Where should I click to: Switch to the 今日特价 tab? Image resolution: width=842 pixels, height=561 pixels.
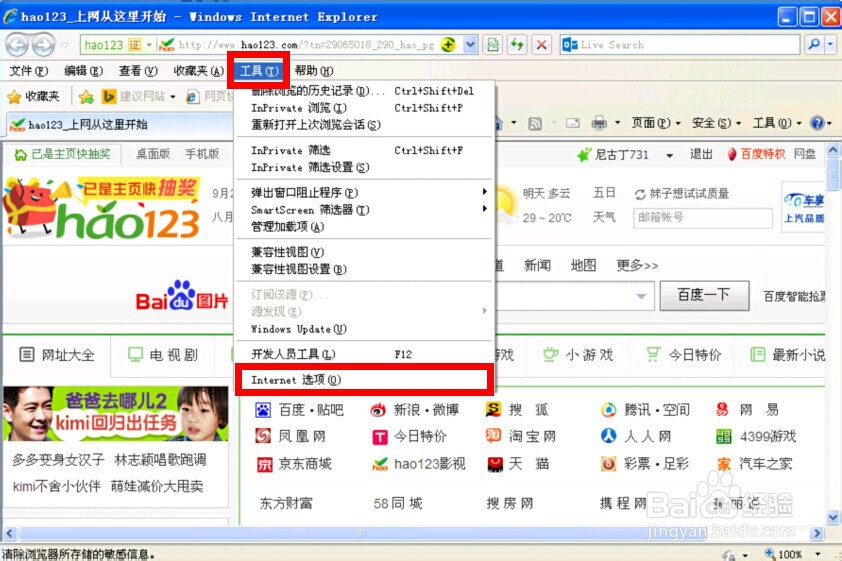(x=684, y=355)
